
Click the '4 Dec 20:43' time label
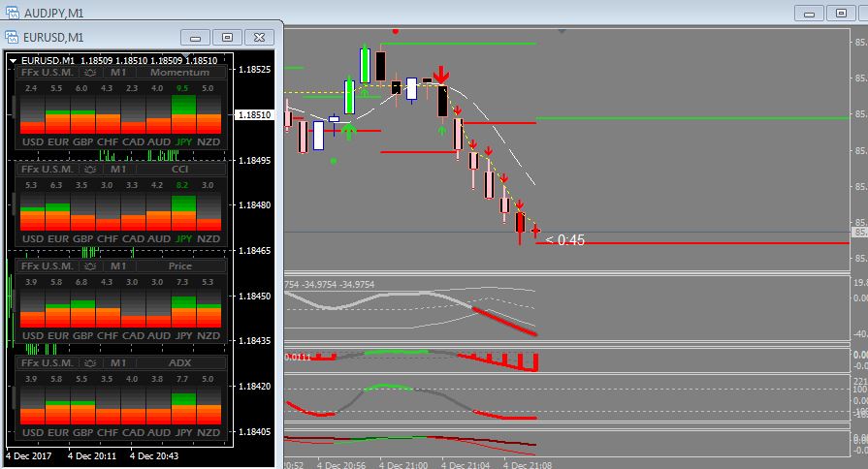(154, 455)
